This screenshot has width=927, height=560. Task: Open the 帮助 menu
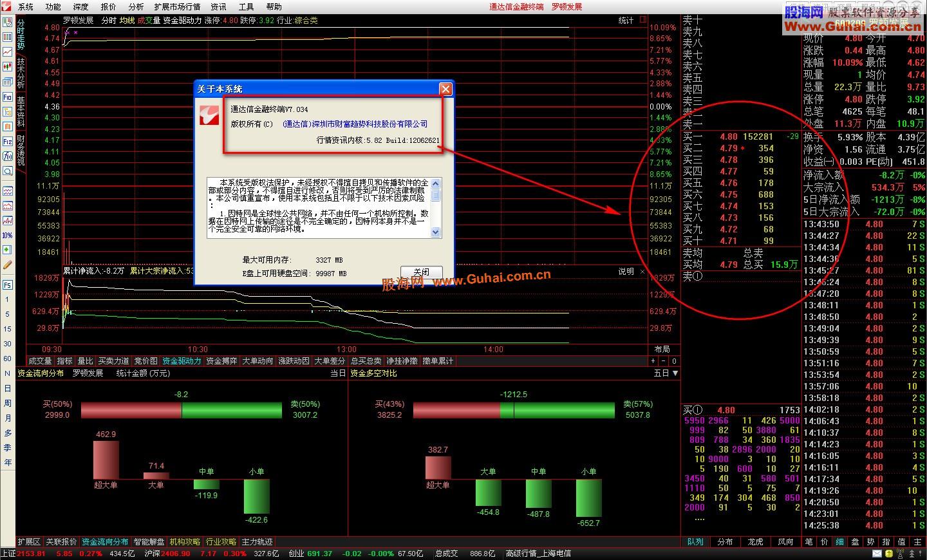coord(274,6)
